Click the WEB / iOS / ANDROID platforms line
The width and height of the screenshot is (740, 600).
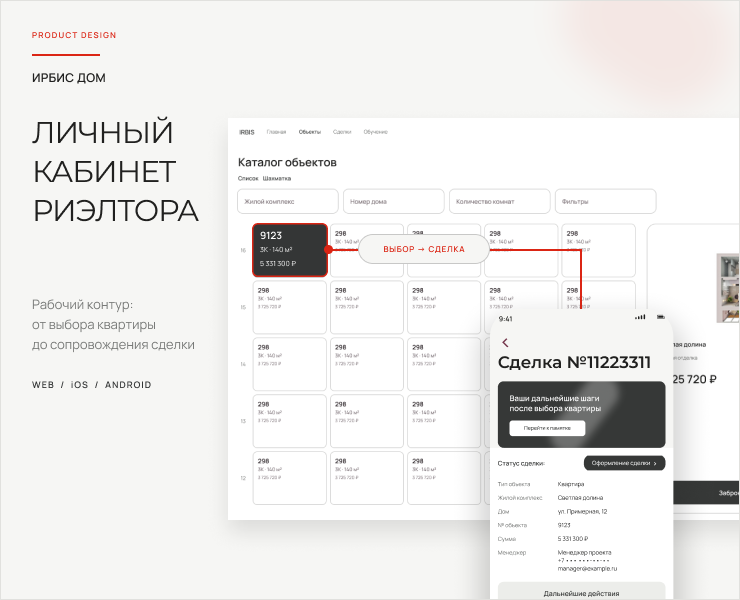pos(92,385)
